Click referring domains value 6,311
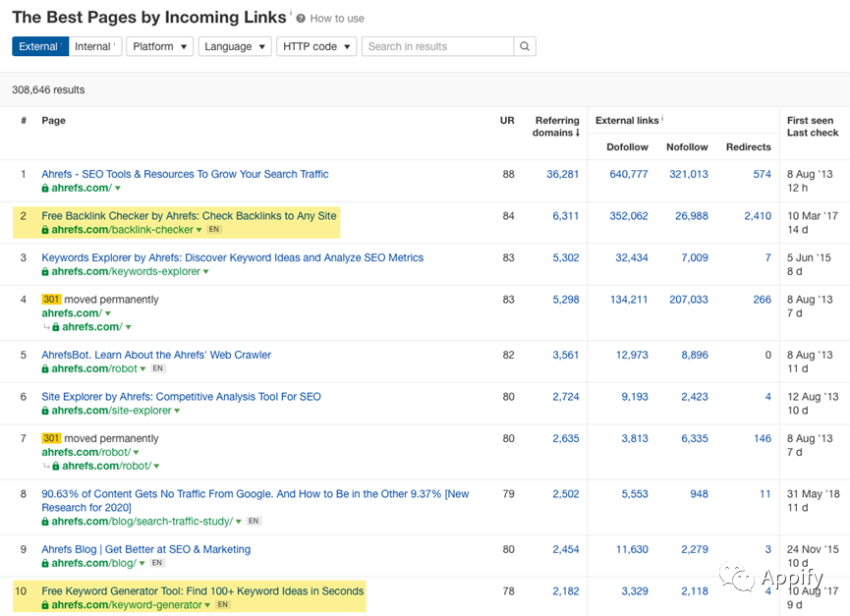The width and height of the screenshot is (850, 616). click(x=565, y=215)
